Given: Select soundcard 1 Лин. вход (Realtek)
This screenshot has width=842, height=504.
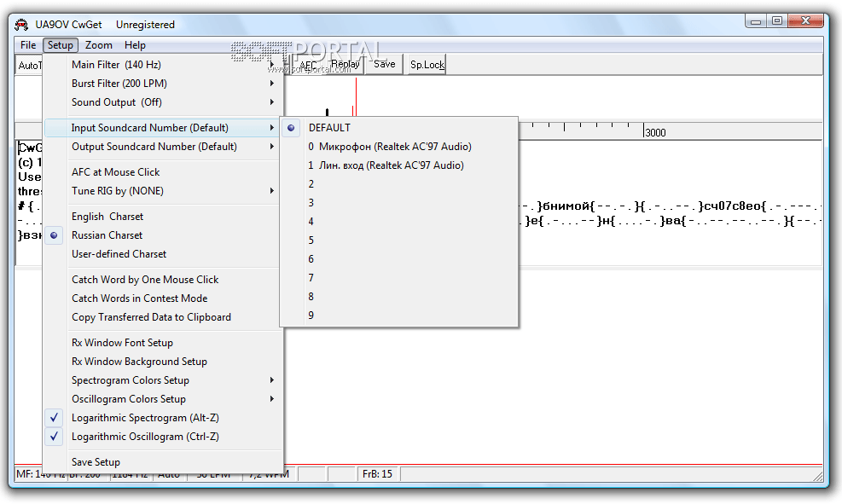Looking at the screenshot, I should tap(399, 165).
